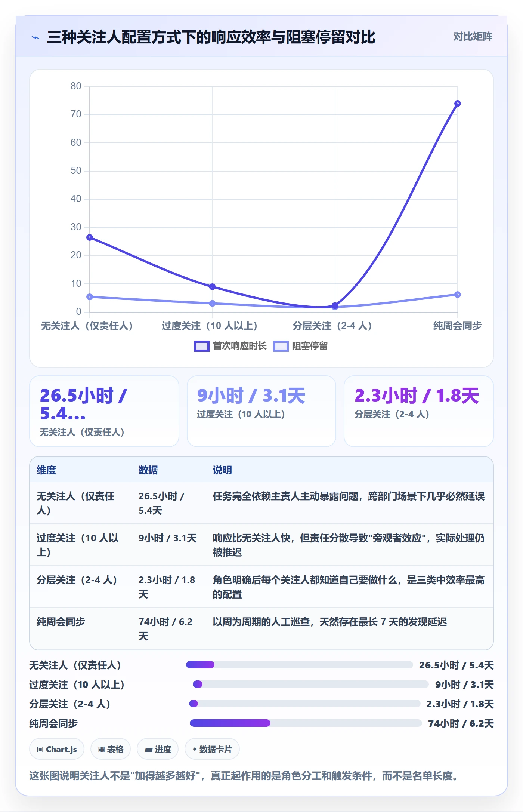Click the 74小时 / 6.2天 table cell

click(x=165, y=629)
